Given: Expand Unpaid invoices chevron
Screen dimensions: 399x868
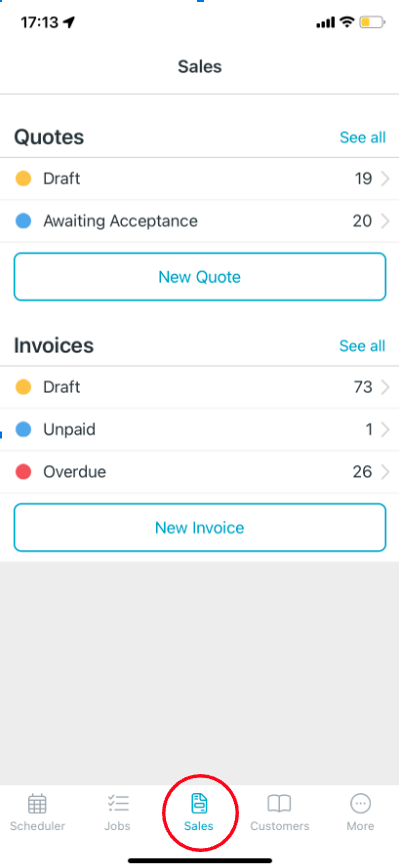Looking at the screenshot, I should click(386, 430).
